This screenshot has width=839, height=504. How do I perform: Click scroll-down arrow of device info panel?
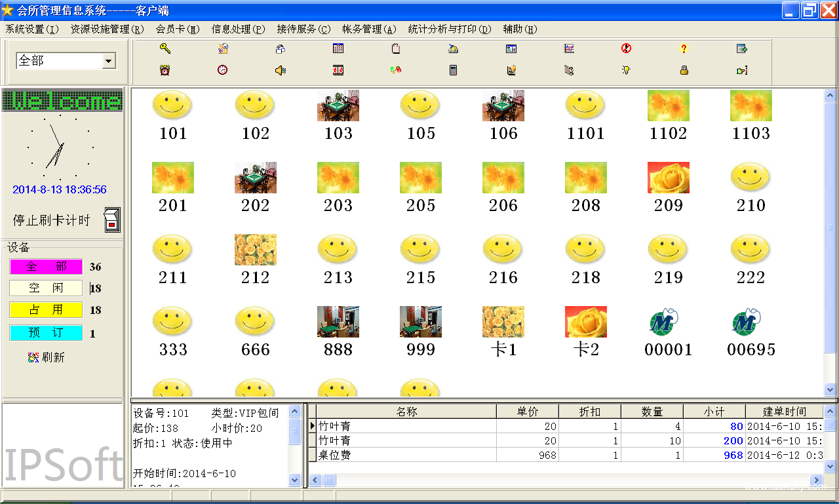coord(295,480)
